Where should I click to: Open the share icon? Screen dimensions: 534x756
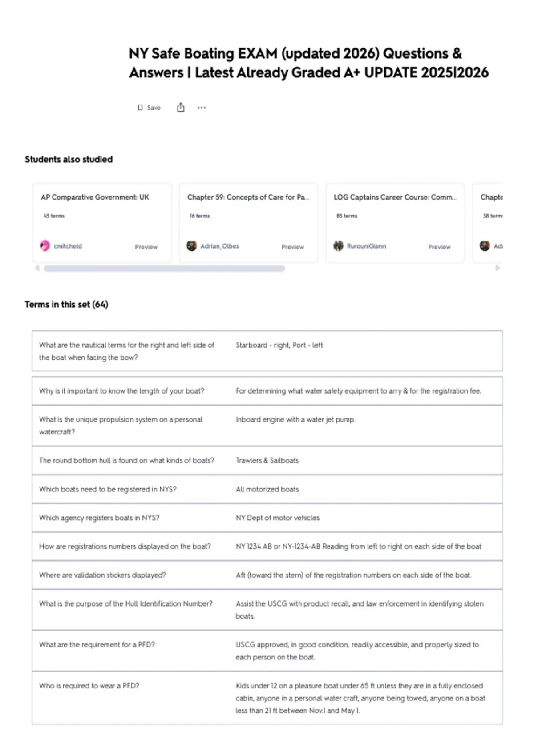181,107
